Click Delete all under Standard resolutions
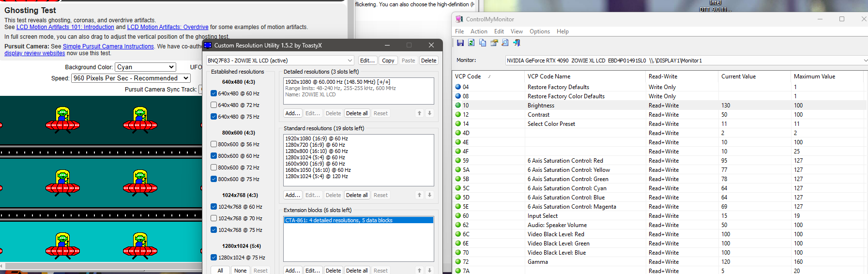The image size is (868, 274). [x=357, y=195]
